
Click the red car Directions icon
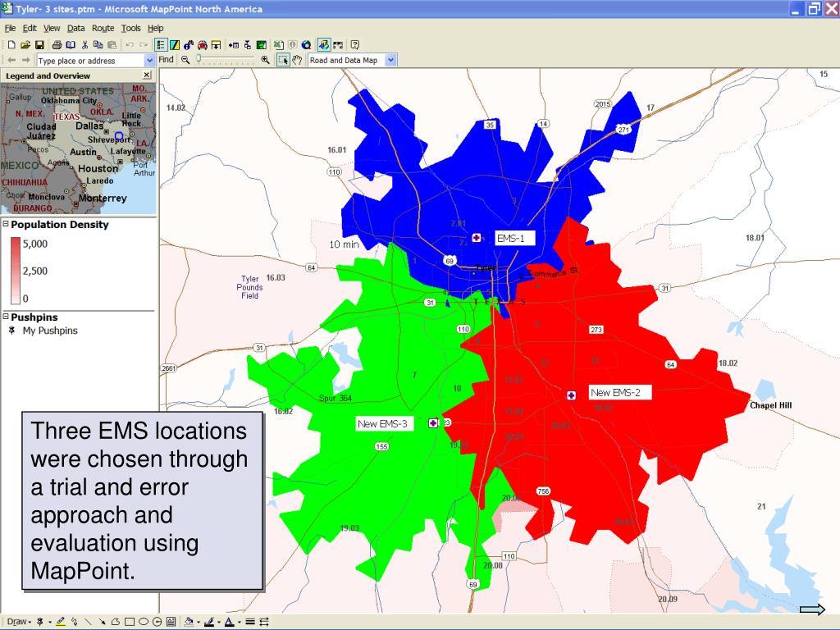[x=203, y=45]
